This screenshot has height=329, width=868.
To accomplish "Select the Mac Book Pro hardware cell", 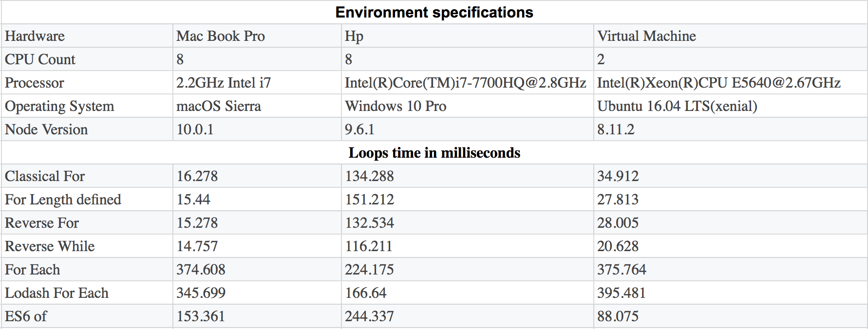I will (x=257, y=36).
